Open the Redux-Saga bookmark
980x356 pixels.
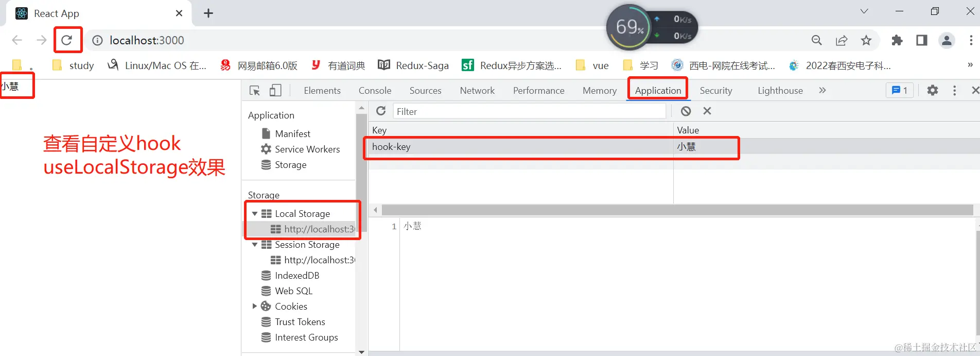click(413, 65)
